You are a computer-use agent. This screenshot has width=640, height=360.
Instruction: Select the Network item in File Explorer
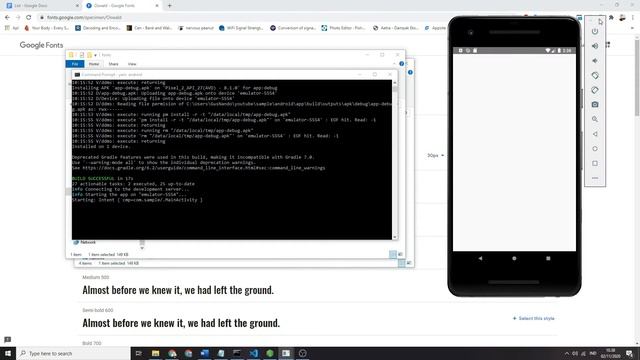pyautogui.click(x=84, y=242)
